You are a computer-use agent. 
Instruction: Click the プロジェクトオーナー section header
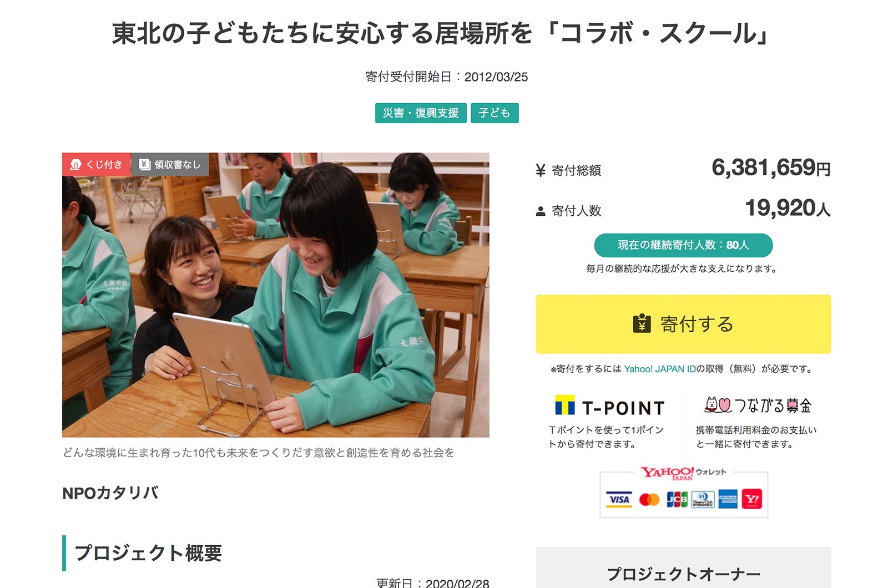pyautogui.click(x=683, y=574)
